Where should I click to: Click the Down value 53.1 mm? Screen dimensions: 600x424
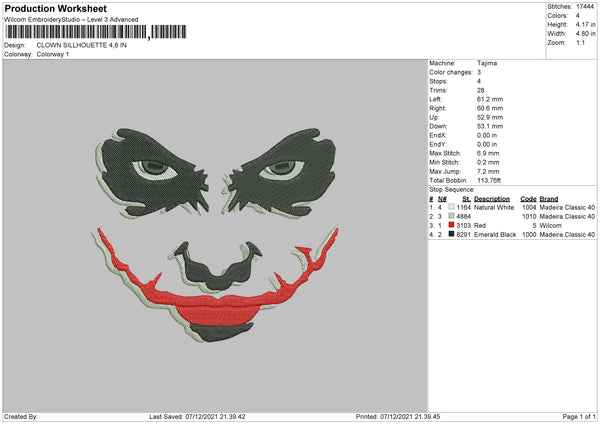490,126
